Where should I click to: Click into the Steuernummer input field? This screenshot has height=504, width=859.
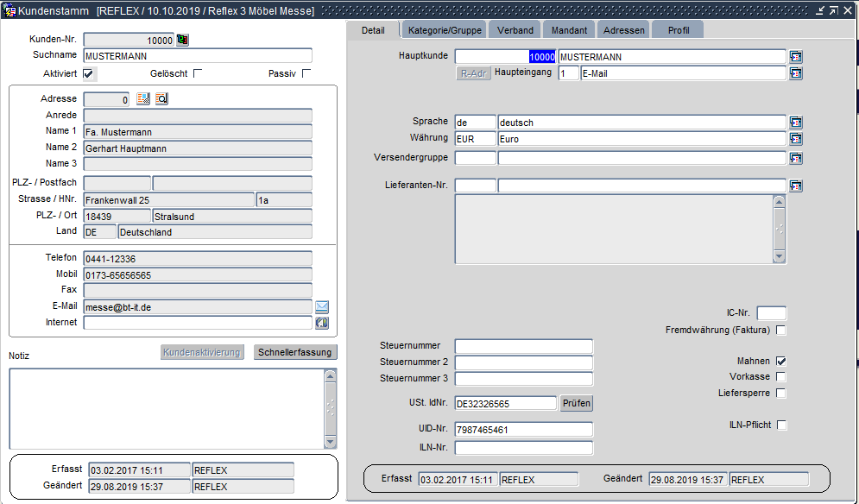(x=523, y=346)
